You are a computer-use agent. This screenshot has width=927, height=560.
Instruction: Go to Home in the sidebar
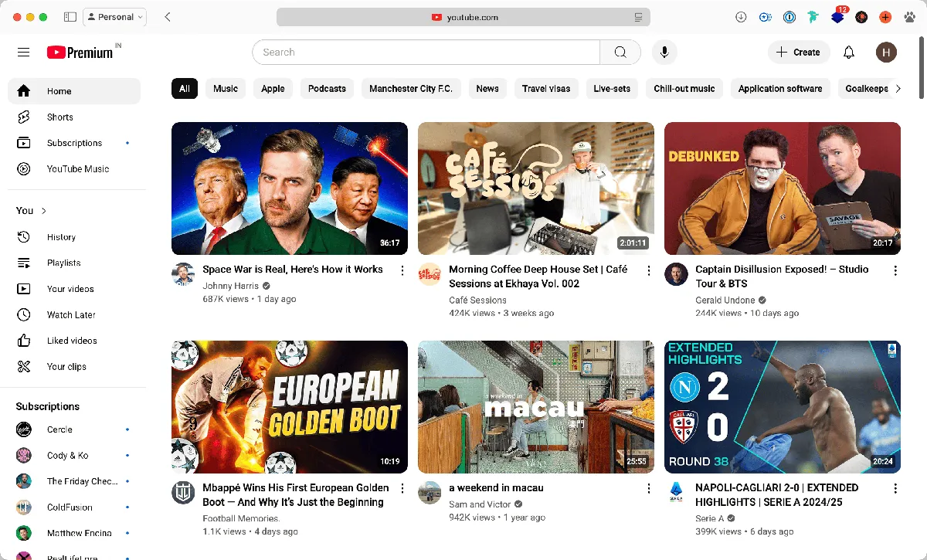(x=74, y=91)
